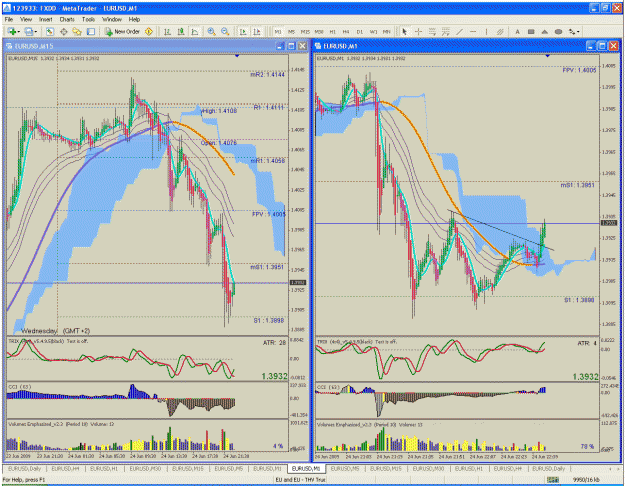Toggle the Market Watch panel icon
Image resolution: width=625 pixels, height=486 pixels.
pyautogui.click(x=49, y=31)
